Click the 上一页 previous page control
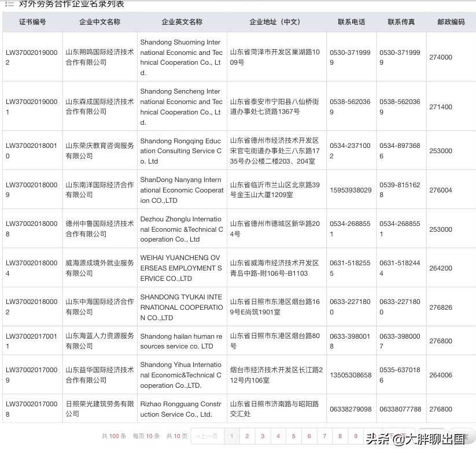Viewport: 476px width, 456px height. (x=206, y=436)
